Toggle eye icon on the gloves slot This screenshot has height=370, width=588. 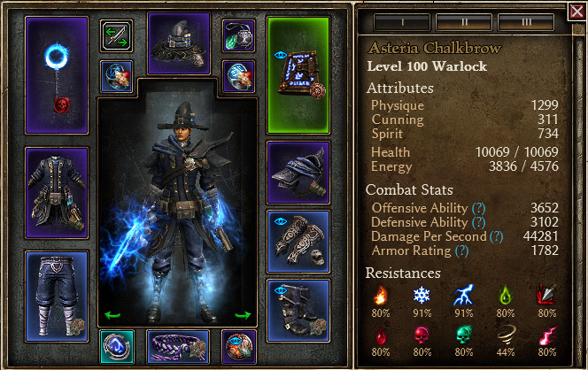[x=280, y=221]
